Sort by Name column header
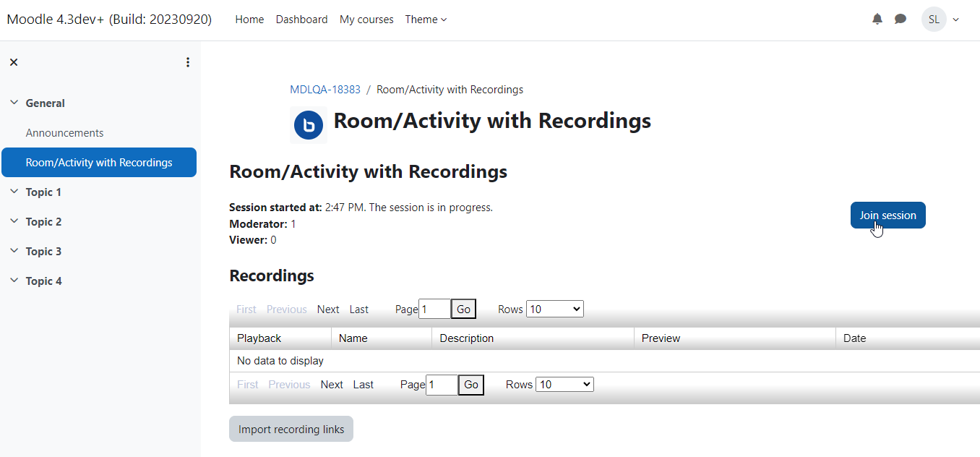This screenshot has height=457, width=980. [x=353, y=338]
